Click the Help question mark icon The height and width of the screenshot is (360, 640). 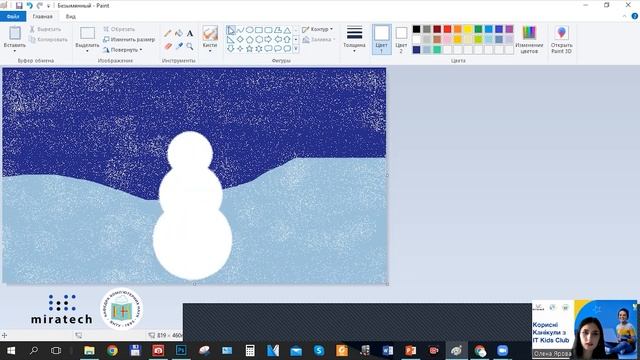coord(635,16)
